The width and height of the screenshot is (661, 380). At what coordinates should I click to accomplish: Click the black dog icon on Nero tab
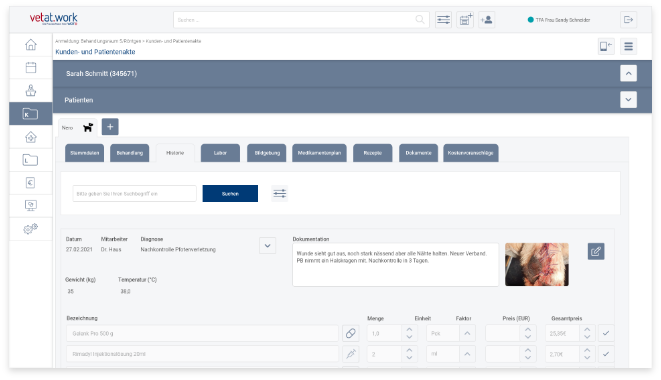tap(88, 127)
